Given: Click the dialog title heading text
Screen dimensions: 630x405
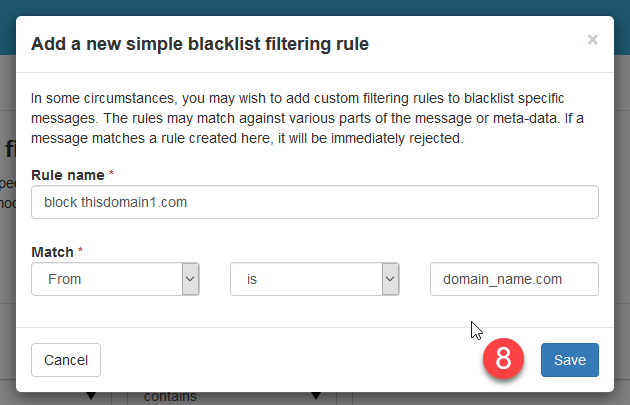Looking at the screenshot, I should click(x=200, y=44).
